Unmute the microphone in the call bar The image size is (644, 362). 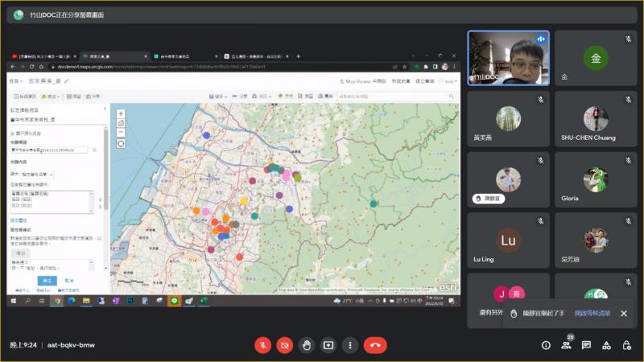(262, 345)
